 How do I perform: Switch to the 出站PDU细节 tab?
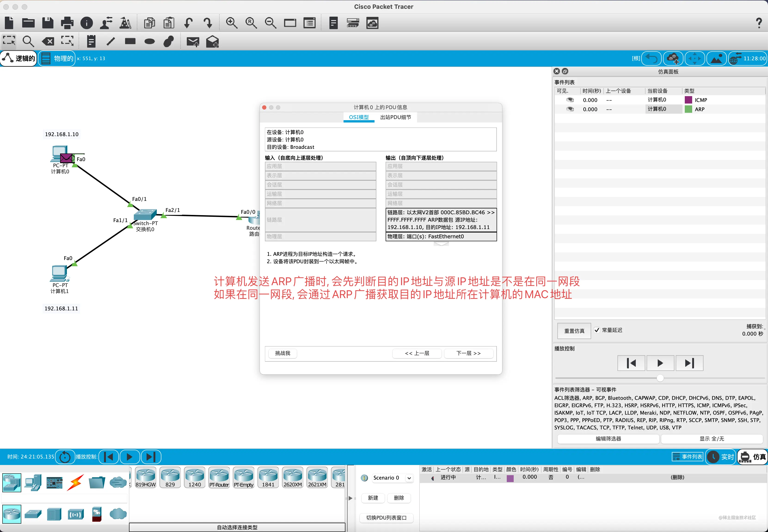[396, 117]
